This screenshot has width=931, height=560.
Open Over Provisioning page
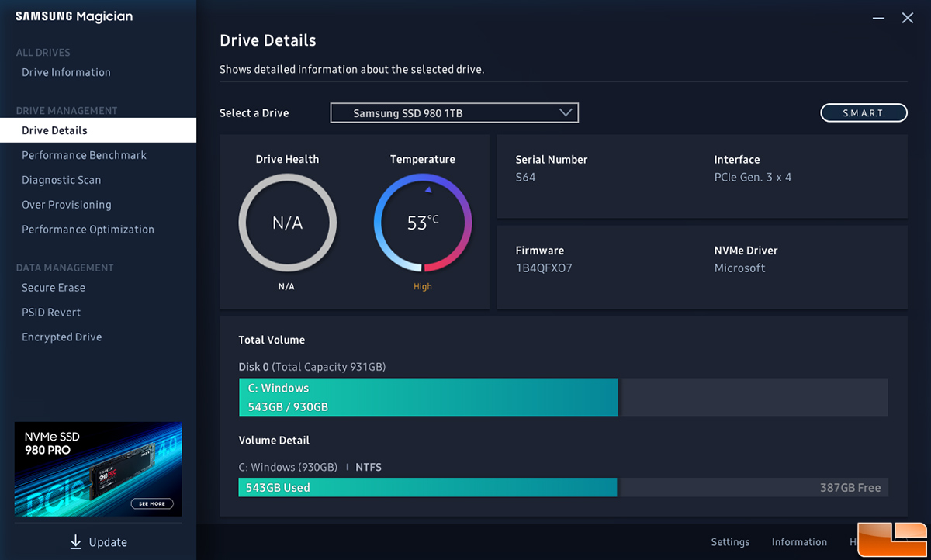point(67,205)
